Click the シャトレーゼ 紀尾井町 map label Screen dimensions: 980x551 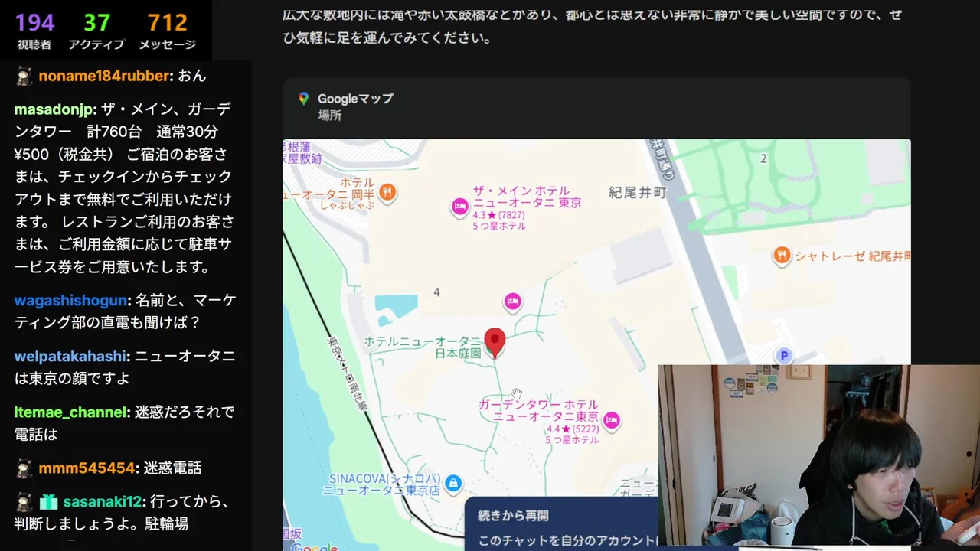[853, 256]
